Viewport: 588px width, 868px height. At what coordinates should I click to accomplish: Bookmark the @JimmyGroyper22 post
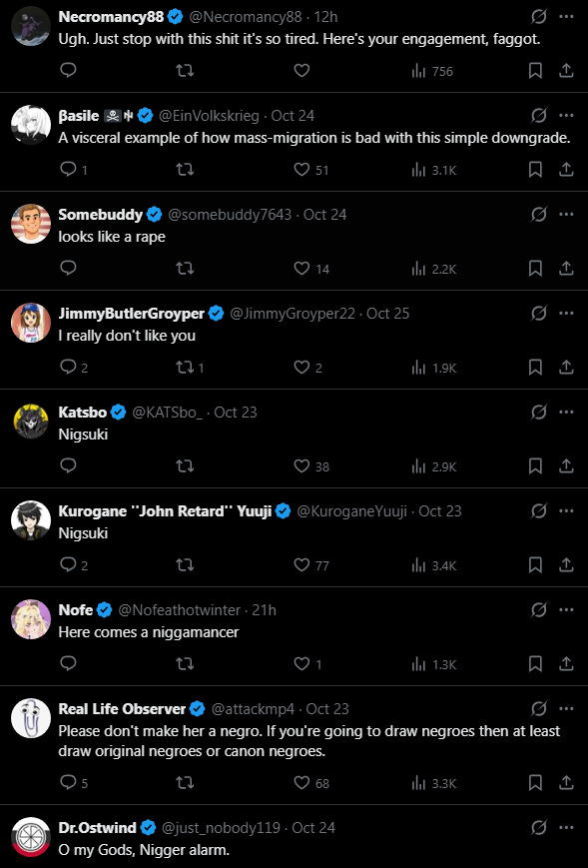(x=535, y=367)
